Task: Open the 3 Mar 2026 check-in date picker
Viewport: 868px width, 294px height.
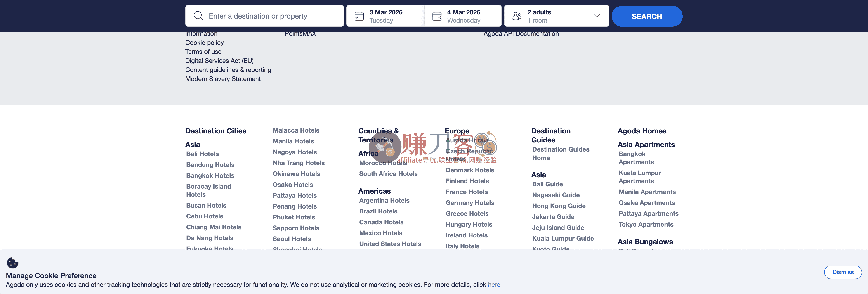Action: [x=385, y=16]
